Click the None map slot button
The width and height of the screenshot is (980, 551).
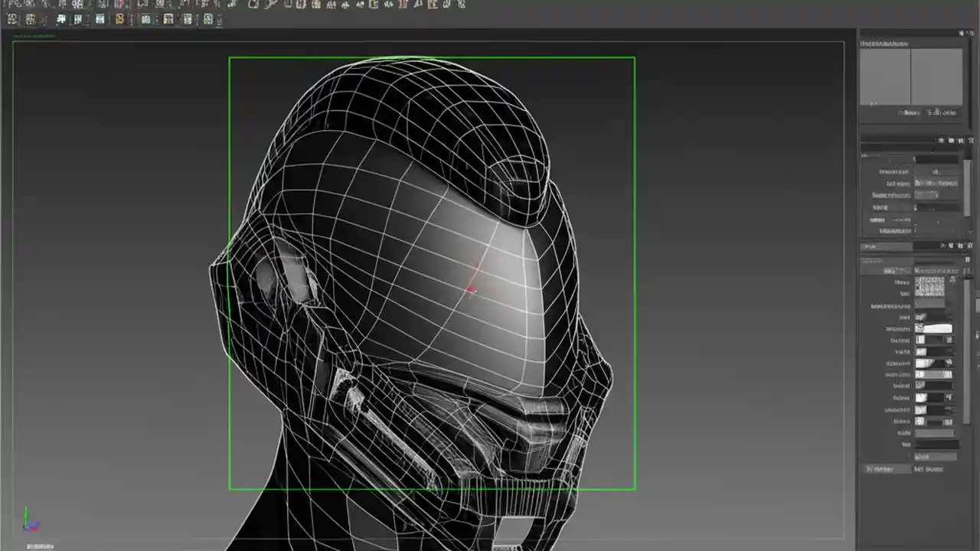point(934,458)
